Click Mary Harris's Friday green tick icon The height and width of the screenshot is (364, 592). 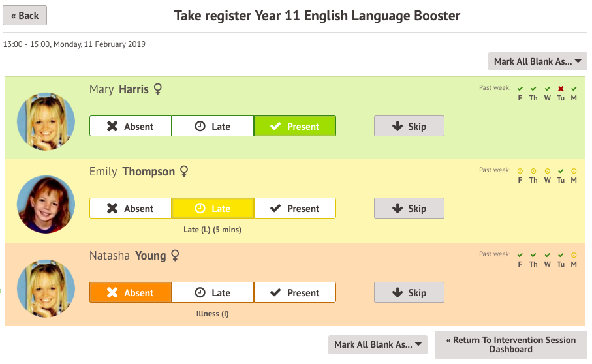pyautogui.click(x=520, y=89)
